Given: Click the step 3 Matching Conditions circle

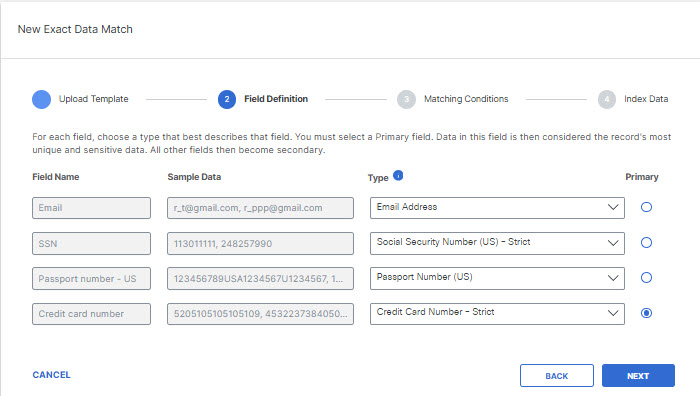Looking at the screenshot, I should 406,99.
